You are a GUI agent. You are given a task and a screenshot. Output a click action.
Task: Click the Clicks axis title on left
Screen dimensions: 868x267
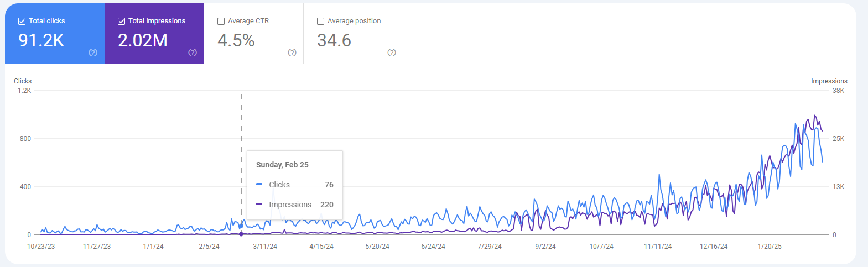click(23, 81)
